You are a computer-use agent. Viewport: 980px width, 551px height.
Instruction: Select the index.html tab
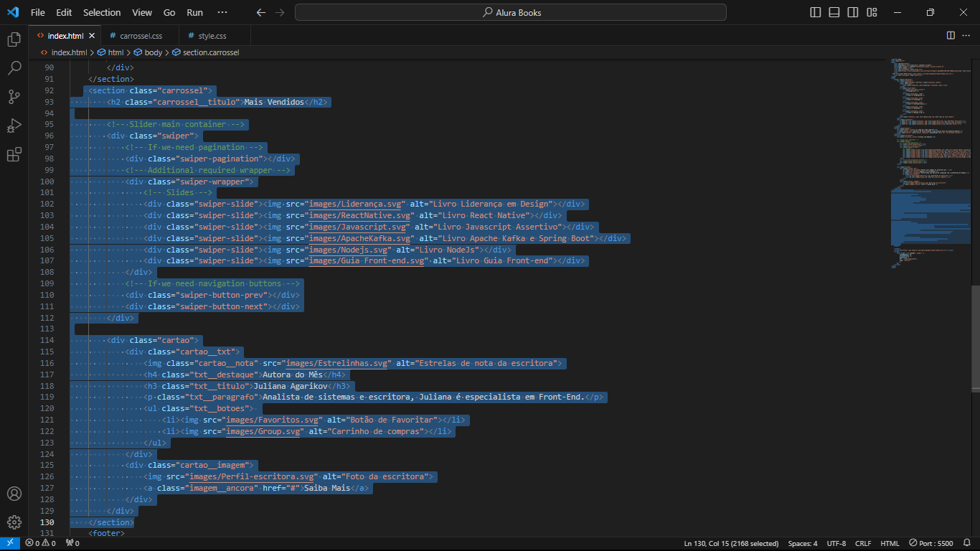65,35
